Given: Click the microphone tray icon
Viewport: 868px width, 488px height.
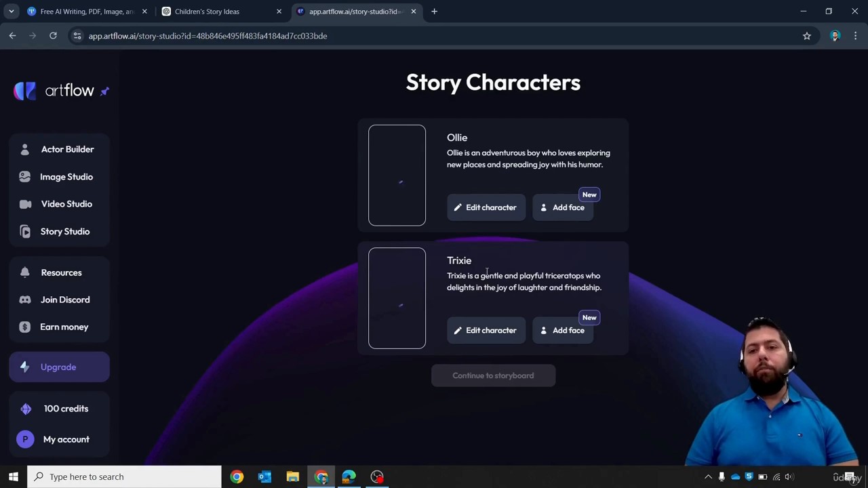Looking at the screenshot, I should [x=722, y=476].
